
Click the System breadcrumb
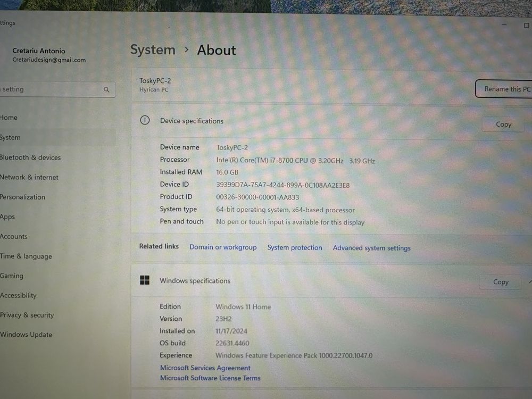pyautogui.click(x=153, y=50)
